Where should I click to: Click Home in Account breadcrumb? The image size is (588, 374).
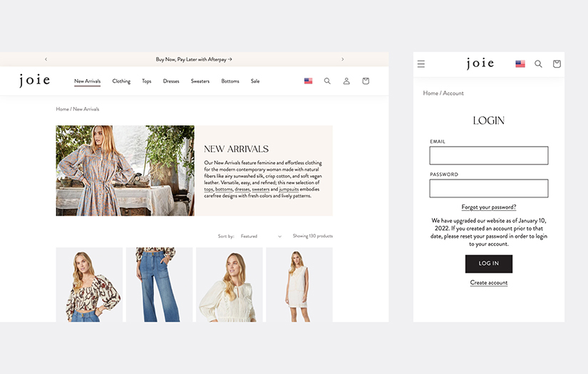[x=430, y=93]
